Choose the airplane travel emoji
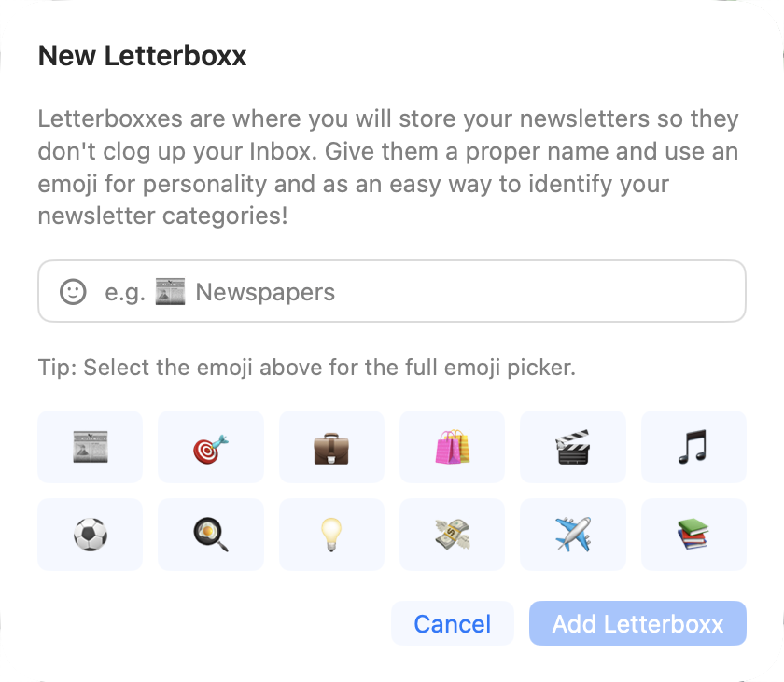The width and height of the screenshot is (784, 682). click(572, 534)
